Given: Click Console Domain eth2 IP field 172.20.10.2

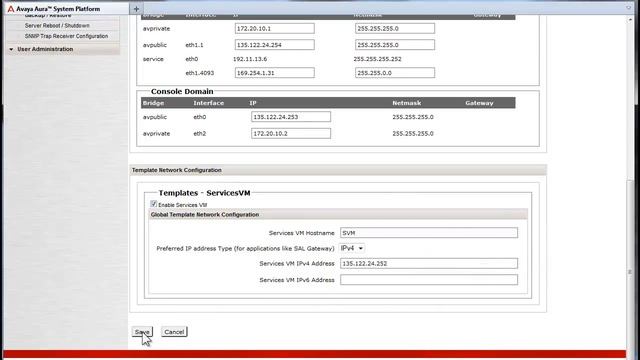Looking at the screenshot, I should (x=291, y=133).
